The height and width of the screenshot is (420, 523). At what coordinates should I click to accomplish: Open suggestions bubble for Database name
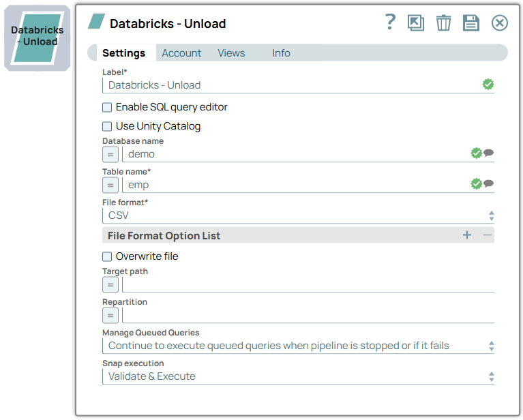[488, 153]
